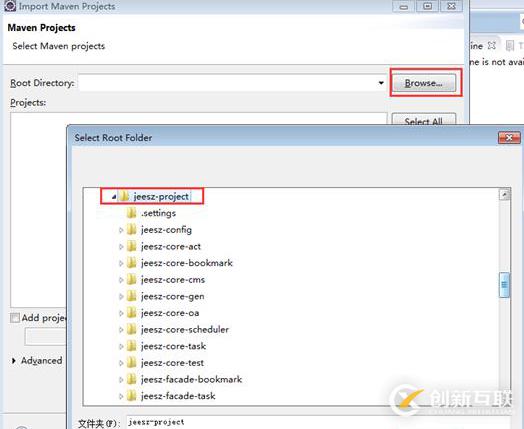Select the jeesz-core-bookmark folder
This screenshot has height=429, width=524.
click(x=186, y=263)
